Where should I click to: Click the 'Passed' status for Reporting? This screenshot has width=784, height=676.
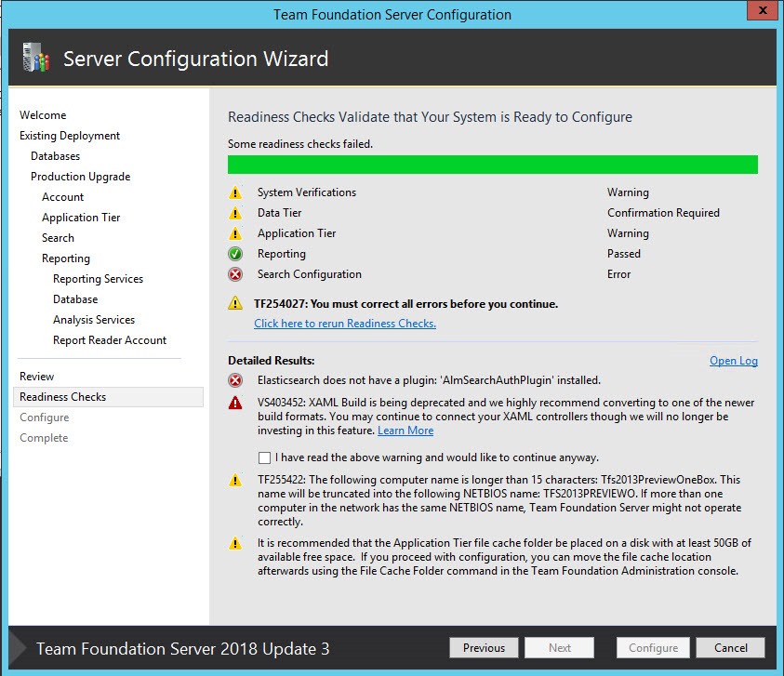tap(623, 254)
